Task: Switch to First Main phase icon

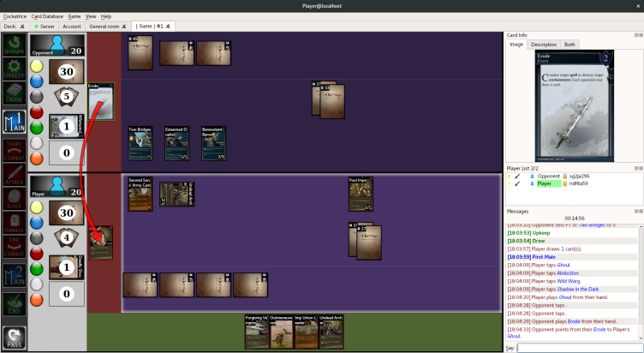Action: coord(14,119)
